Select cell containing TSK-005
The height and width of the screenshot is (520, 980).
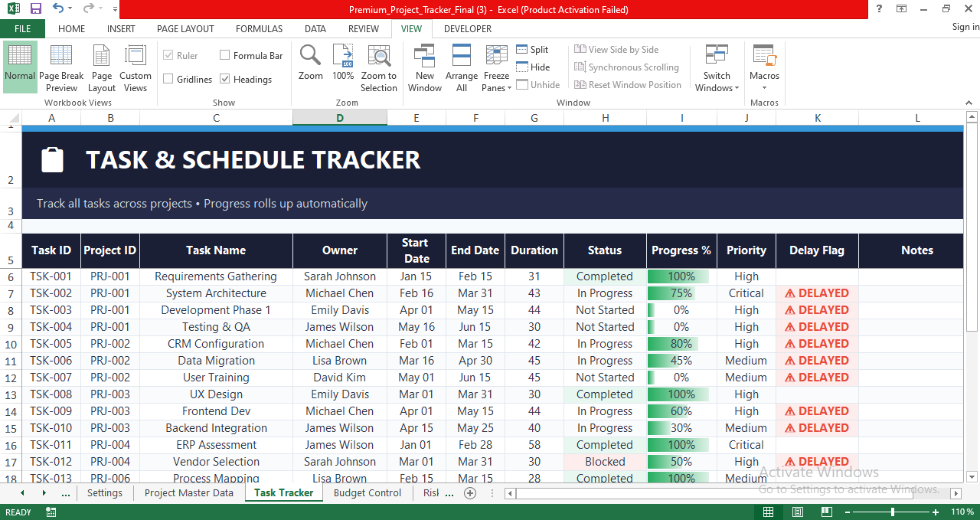coord(51,343)
